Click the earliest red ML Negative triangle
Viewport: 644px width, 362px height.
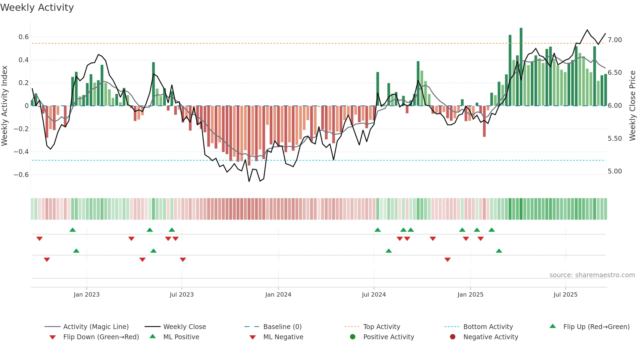click(47, 260)
